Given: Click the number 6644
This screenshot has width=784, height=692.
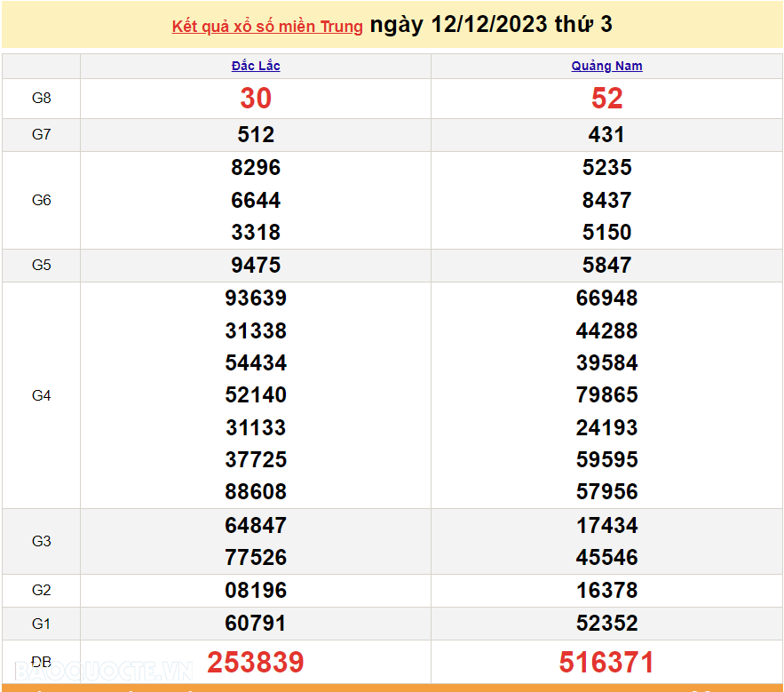Looking at the screenshot, I should tap(256, 200).
